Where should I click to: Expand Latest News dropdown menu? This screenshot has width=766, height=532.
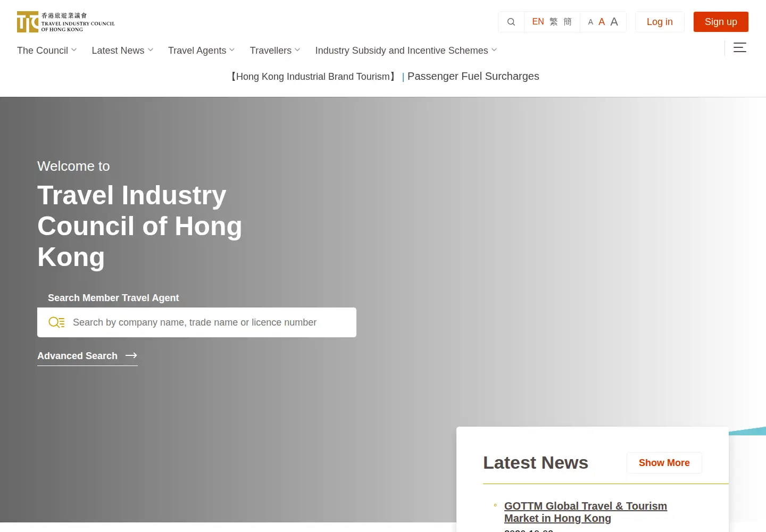(x=122, y=51)
